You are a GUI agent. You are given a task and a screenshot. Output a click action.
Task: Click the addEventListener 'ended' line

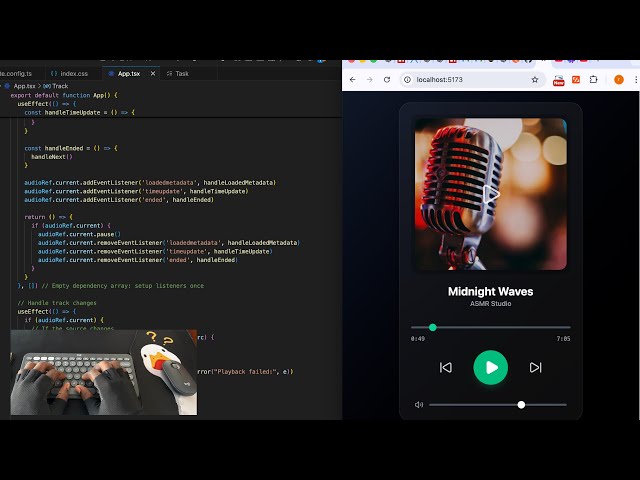[119, 200]
